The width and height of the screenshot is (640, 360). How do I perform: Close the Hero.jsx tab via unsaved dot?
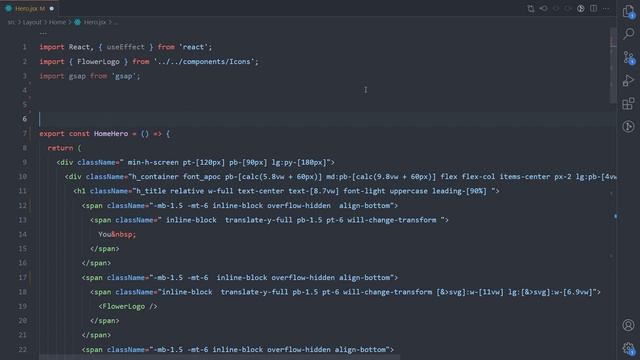click(x=52, y=8)
